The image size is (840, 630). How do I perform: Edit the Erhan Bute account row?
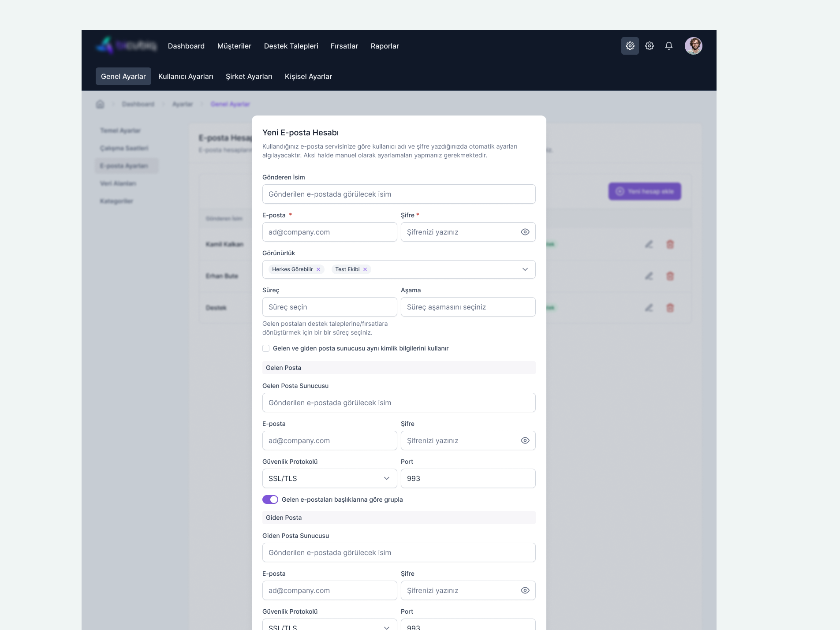[649, 276]
